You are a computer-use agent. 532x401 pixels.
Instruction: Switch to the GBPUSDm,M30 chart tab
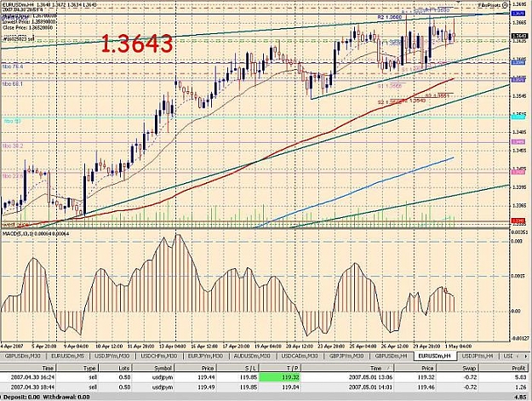click(22, 356)
